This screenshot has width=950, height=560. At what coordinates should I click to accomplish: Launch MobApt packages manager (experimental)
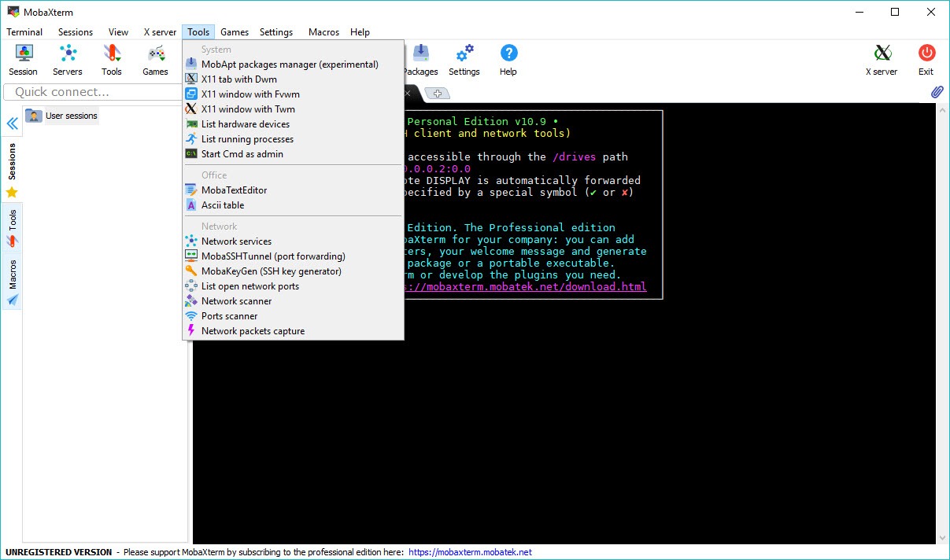point(293,64)
